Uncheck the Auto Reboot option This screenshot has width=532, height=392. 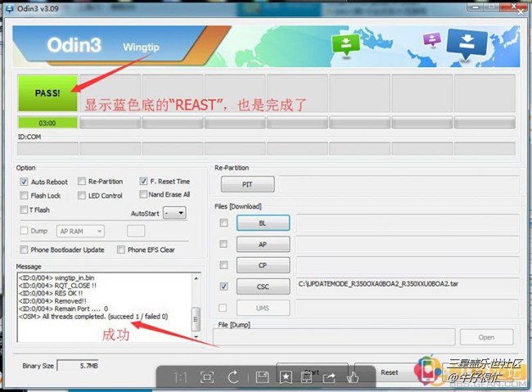tap(24, 182)
